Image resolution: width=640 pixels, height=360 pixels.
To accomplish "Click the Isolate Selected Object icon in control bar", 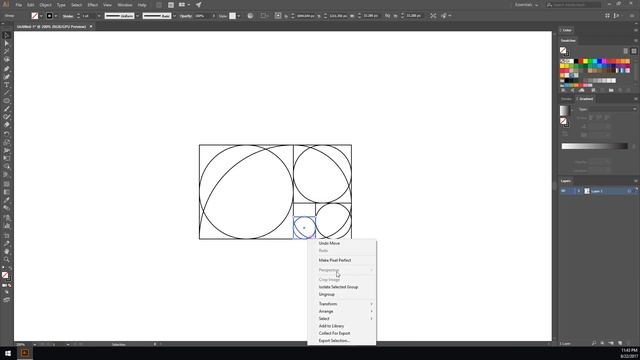I will point(433,16).
